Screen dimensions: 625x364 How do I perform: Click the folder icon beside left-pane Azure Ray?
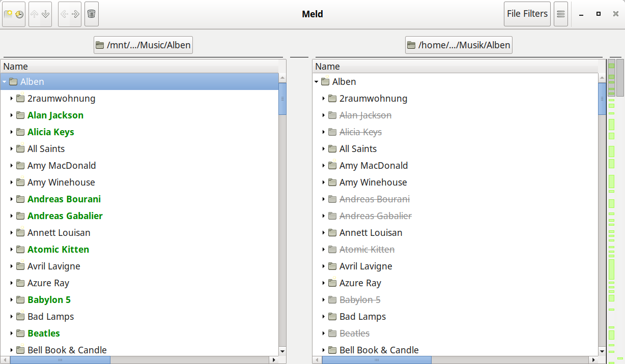pyautogui.click(x=20, y=283)
